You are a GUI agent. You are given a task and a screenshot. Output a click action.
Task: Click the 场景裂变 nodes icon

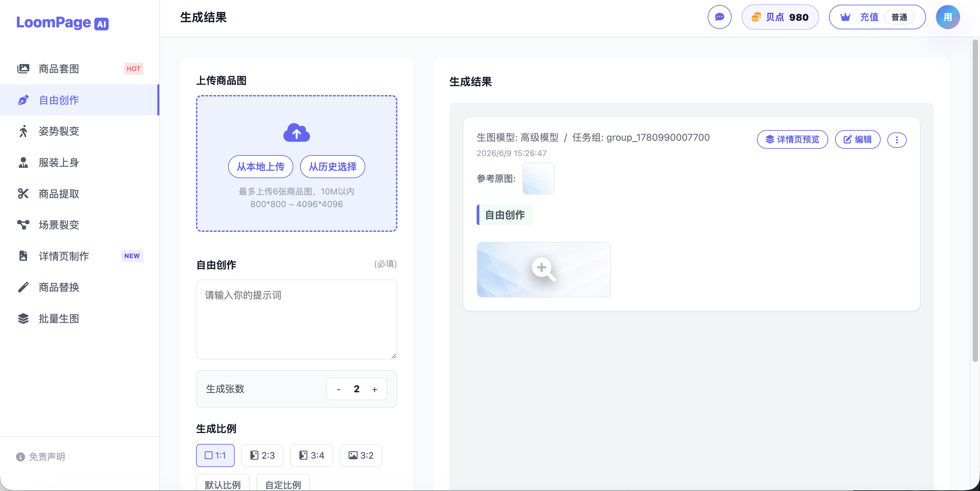[x=23, y=224]
